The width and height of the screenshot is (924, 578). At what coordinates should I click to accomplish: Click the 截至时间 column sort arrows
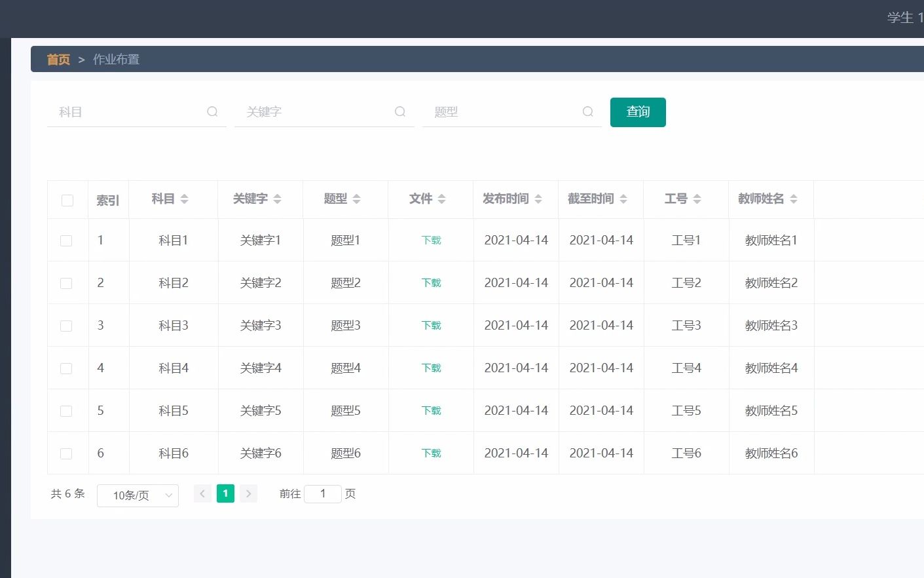coord(623,199)
